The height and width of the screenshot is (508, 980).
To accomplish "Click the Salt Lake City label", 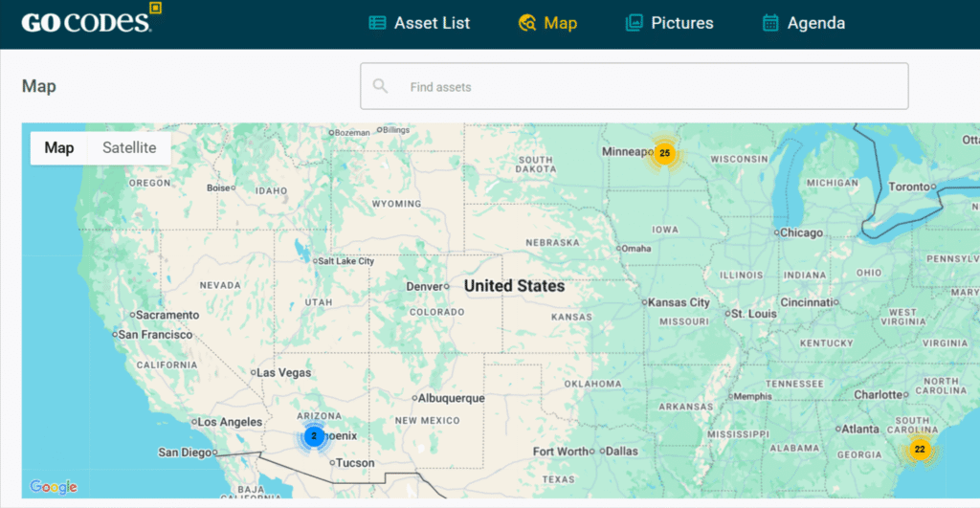I will click(x=346, y=261).
